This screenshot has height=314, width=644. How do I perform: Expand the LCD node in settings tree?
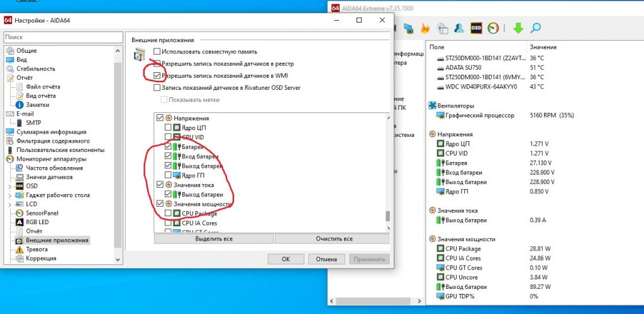[x=9, y=204]
